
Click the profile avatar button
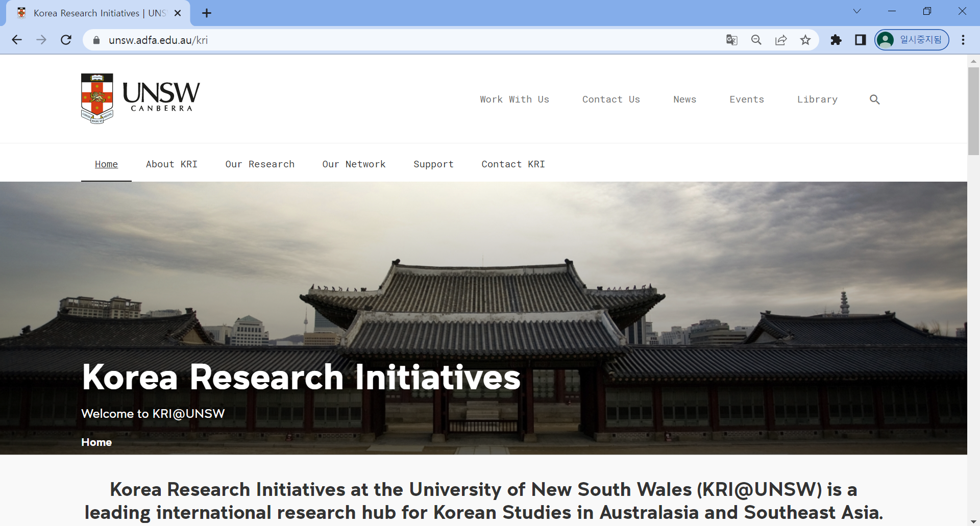(x=912, y=40)
